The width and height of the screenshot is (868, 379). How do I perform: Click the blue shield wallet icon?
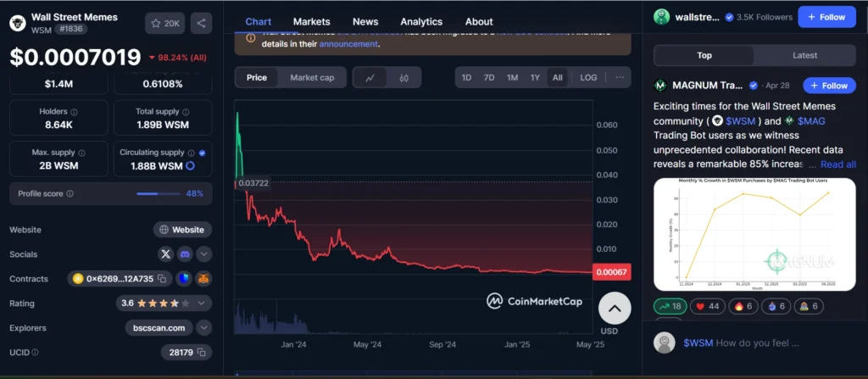[x=184, y=279]
